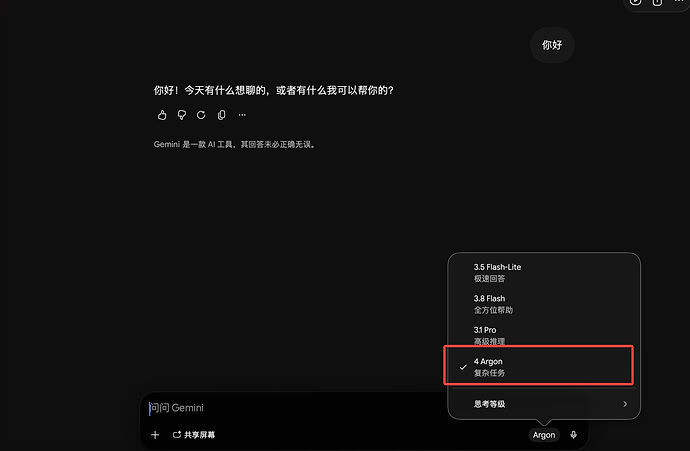
Task: Click the plus icon in the prompt box
Action: [x=155, y=435]
